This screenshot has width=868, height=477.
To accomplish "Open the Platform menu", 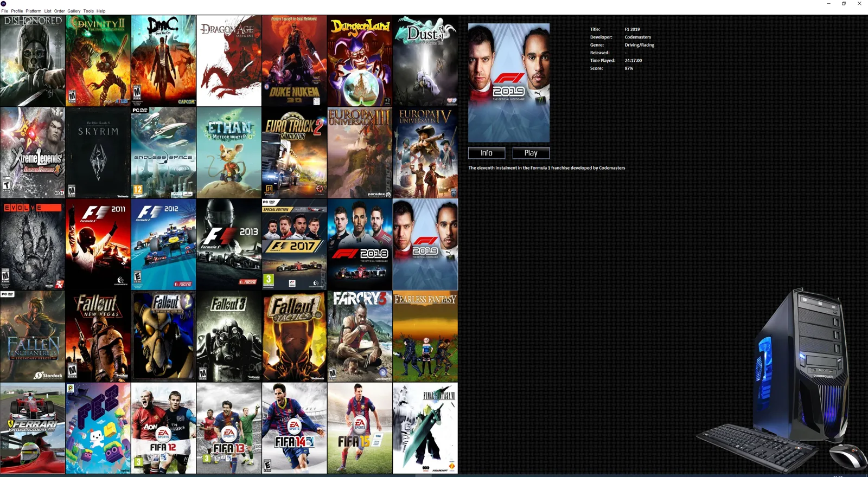I will point(33,11).
